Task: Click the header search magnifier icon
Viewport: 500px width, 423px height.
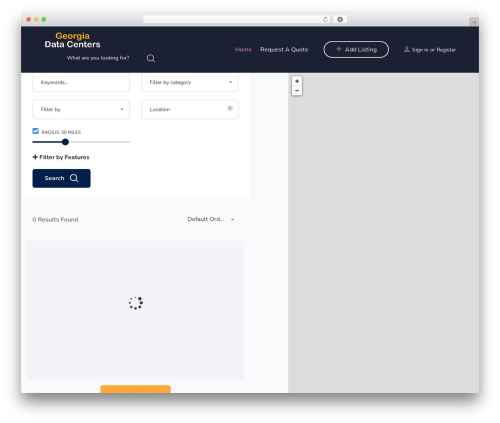Action: tap(151, 58)
